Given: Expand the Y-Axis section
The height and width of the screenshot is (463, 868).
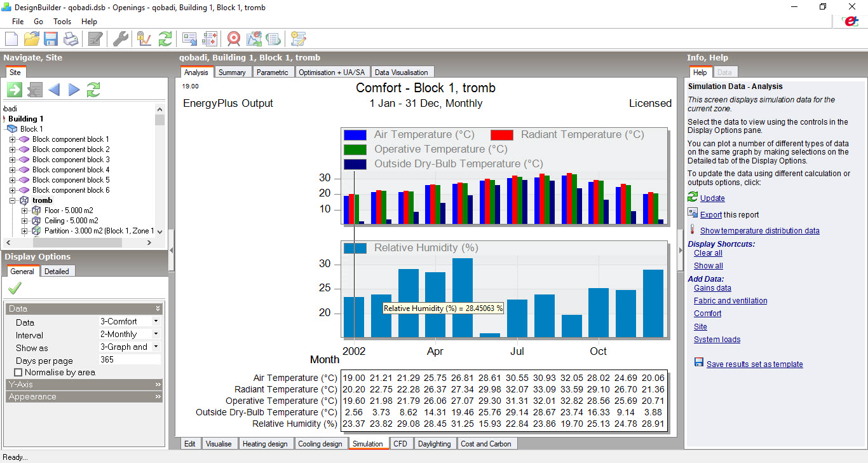Looking at the screenshot, I should click(84, 385).
